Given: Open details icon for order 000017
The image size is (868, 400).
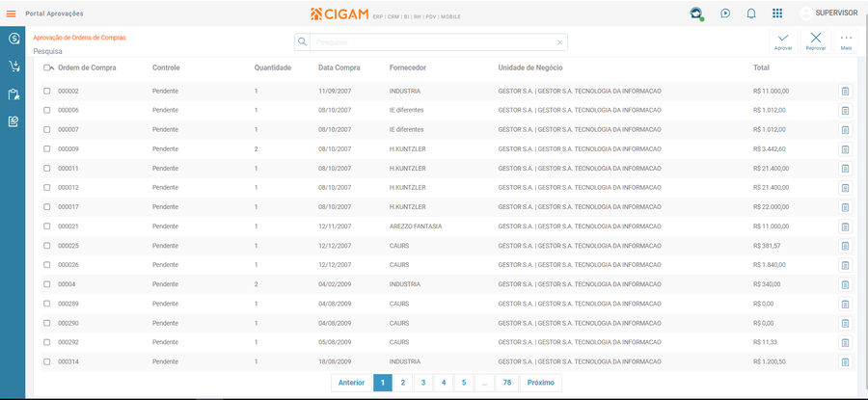Looking at the screenshot, I should [845, 207].
